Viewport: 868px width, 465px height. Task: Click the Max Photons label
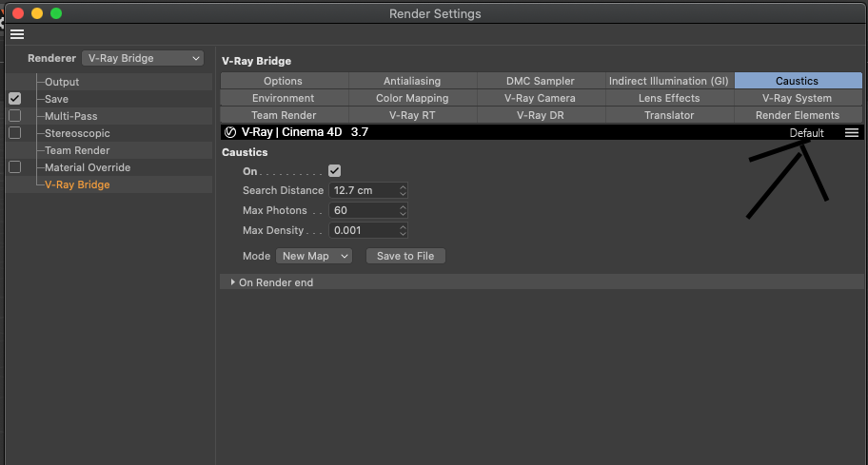(x=274, y=210)
